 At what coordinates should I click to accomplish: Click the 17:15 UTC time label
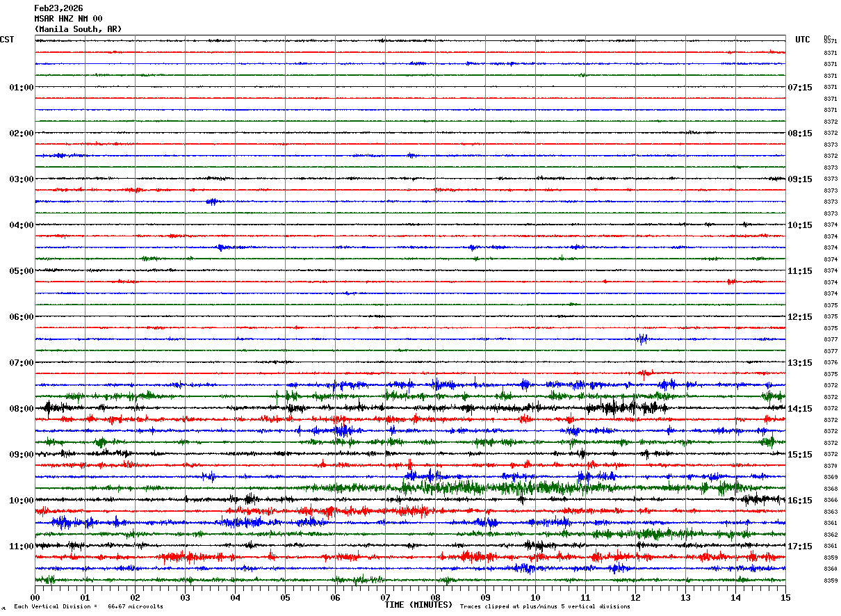(x=800, y=546)
